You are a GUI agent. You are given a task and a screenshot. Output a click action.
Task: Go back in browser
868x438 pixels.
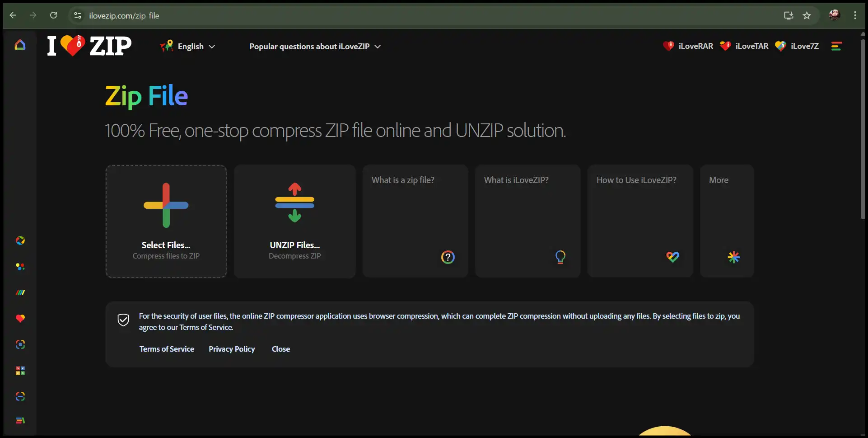pos(13,15)
